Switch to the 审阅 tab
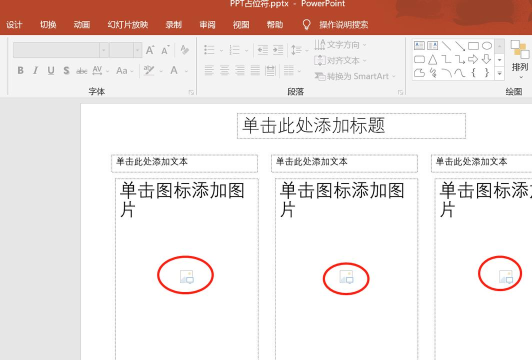Viewport: 532px width, 360px height. (x=207, y=25)
